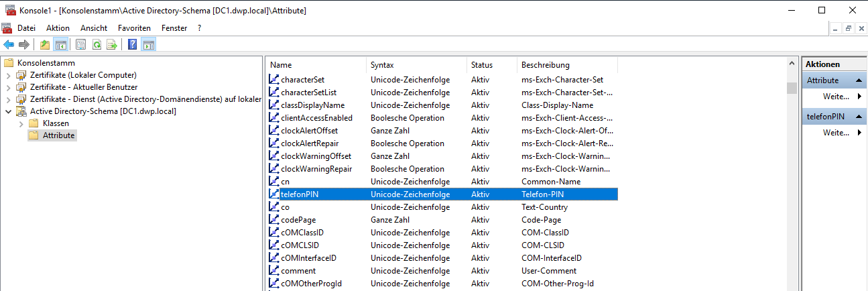Open Properties via the toolbar icon
Viewport: 868px width, 291px height.
coord(81,45)
